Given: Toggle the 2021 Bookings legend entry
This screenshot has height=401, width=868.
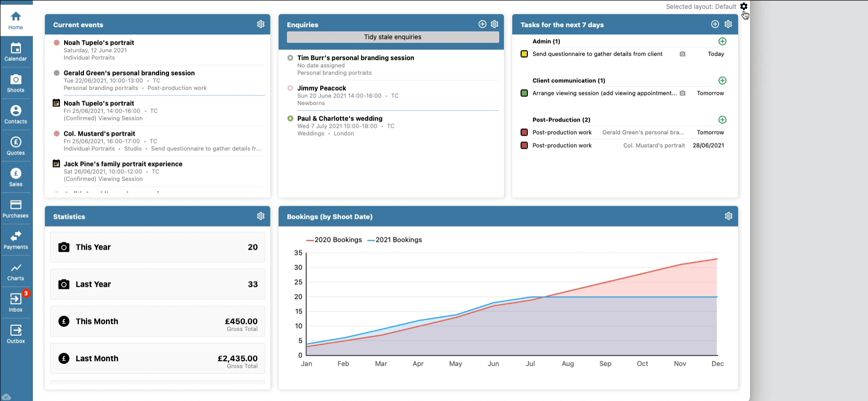Looking at the screenshot, I should click(395, 240).
